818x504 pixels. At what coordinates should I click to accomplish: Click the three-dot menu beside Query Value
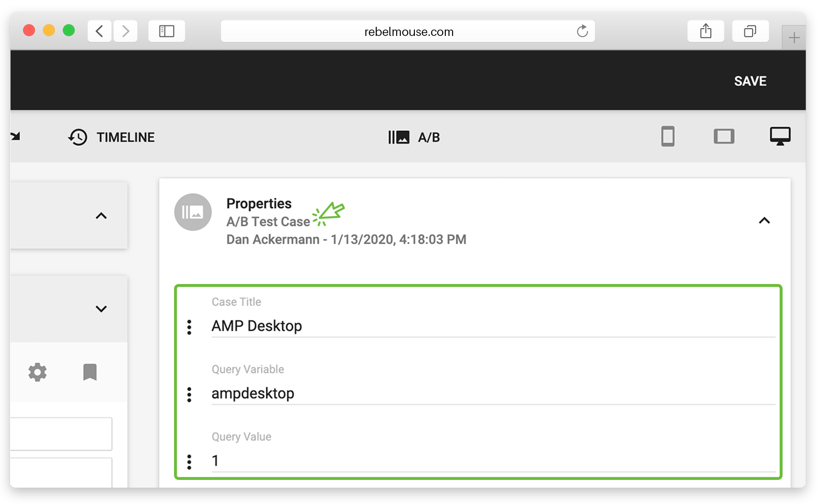pos(189,462)
